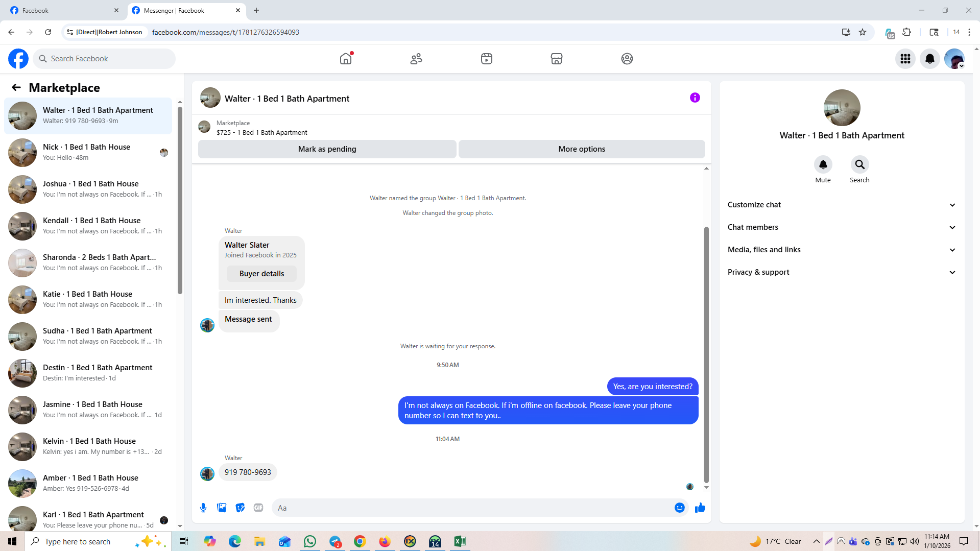
Task: Open the notifications bell in header
Action: [930, 59]
